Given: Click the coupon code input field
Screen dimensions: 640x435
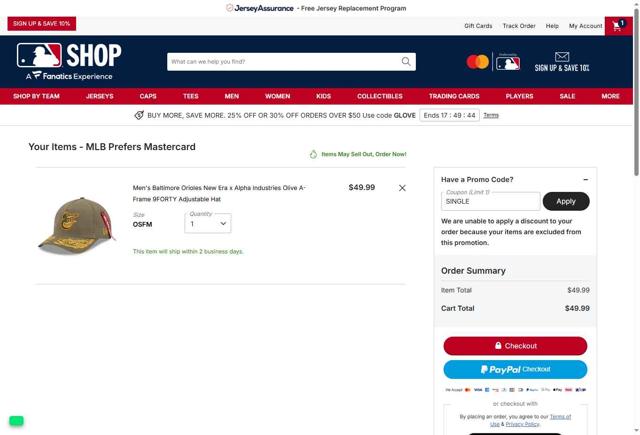Looking at the screenshot, I should pos(491,201).
